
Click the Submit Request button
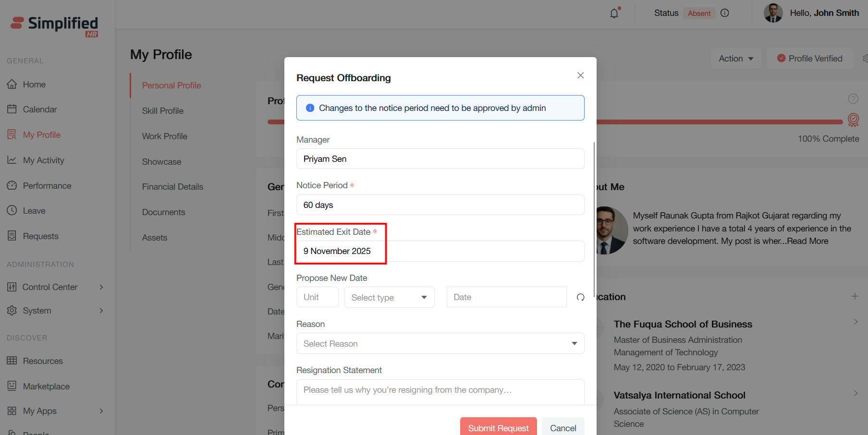coord(498,427)
